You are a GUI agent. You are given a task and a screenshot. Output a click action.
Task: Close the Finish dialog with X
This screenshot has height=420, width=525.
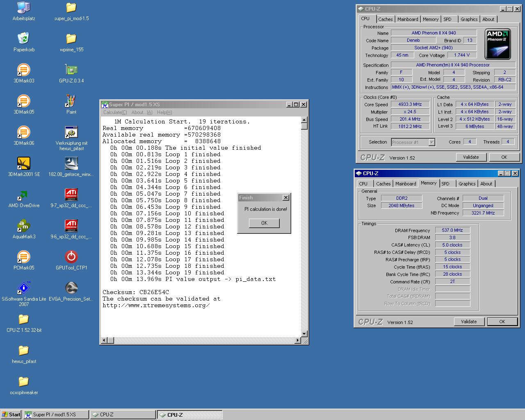click(x=286, y=198)
